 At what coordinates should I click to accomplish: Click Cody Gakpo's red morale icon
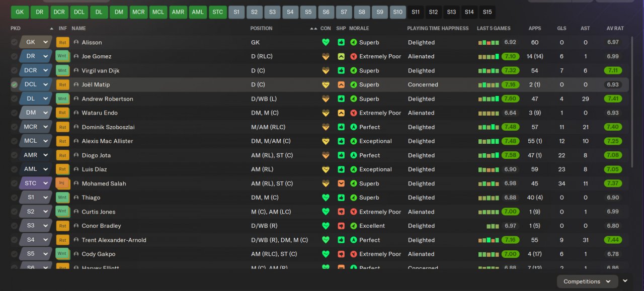(354, 254)
